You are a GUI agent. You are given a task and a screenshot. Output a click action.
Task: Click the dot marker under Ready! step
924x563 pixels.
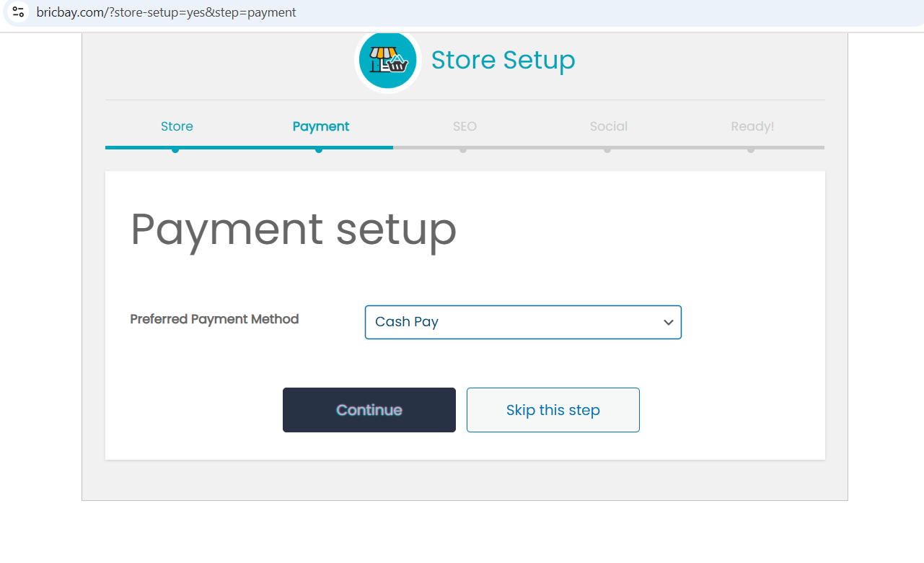pyautogui.click(x=751, y=149)
